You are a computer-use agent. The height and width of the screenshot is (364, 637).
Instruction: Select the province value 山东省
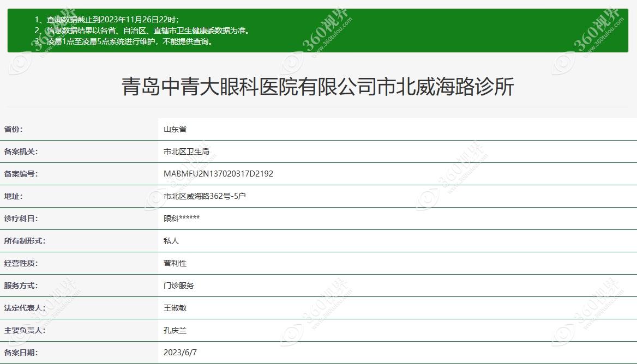tap(175, 129)
